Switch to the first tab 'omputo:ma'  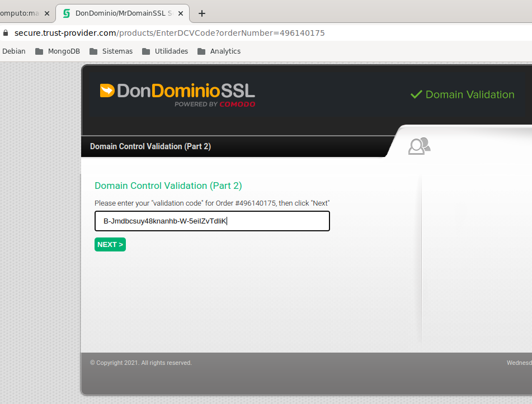pos(20,13)
